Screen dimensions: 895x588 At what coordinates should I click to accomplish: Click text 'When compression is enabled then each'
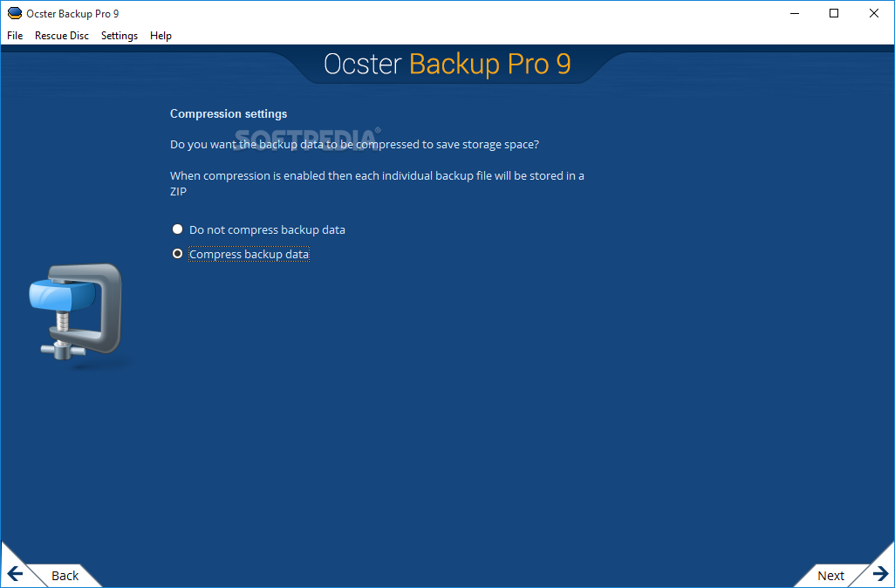[x=275, y=176]
